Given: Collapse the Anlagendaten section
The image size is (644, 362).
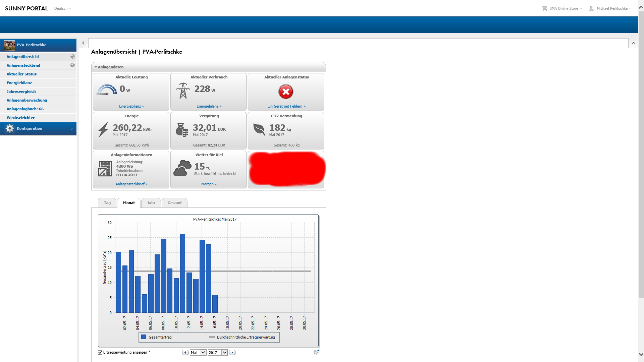Looking at the screenshot, I should [96, 67].
